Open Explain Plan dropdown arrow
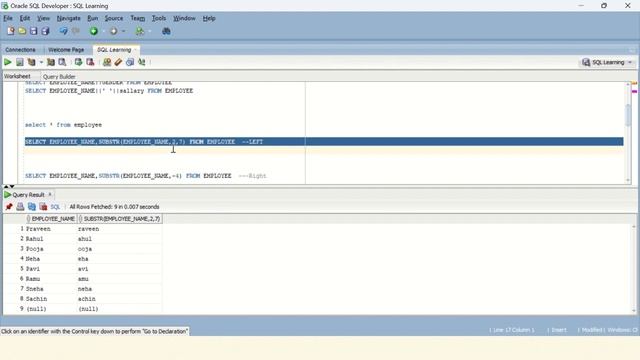 [41, 62]
